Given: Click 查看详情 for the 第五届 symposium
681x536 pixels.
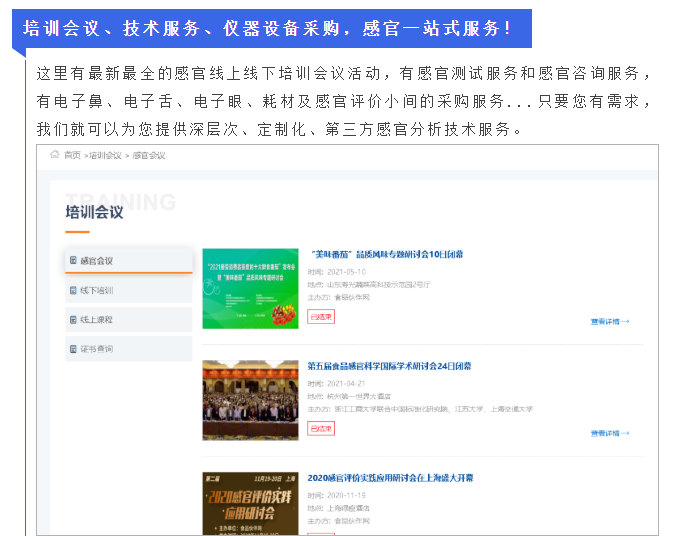Looking at the screenshot, I should pyautogui.click(x=609, y=433).
